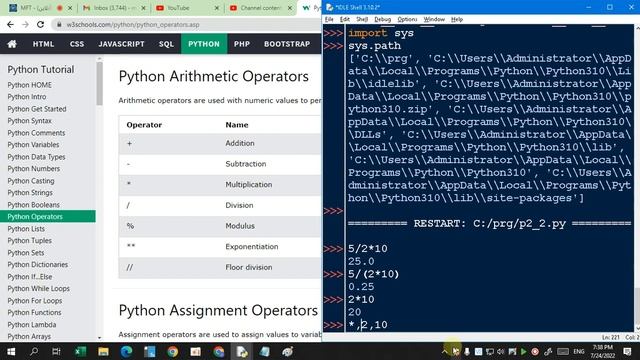Open File Explorer from the taskbar
The height and width of the screenshot is (360, 640).
coord(103,351)
